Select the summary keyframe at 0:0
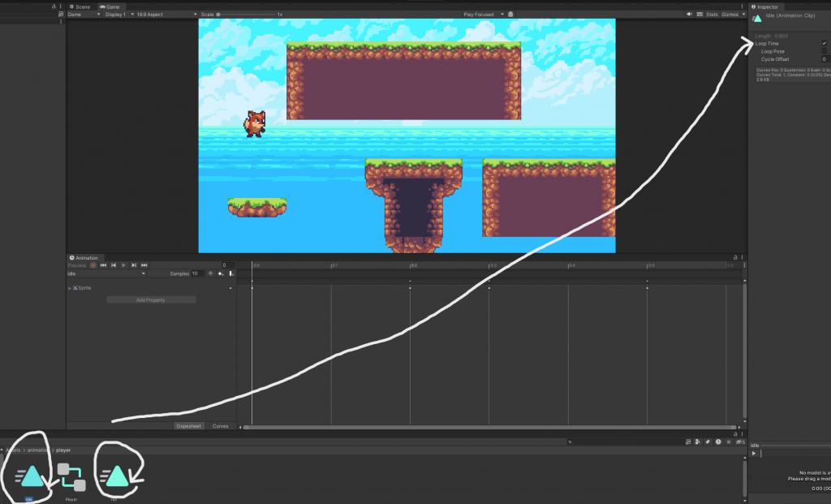831x504 pixels. (252, 282)
